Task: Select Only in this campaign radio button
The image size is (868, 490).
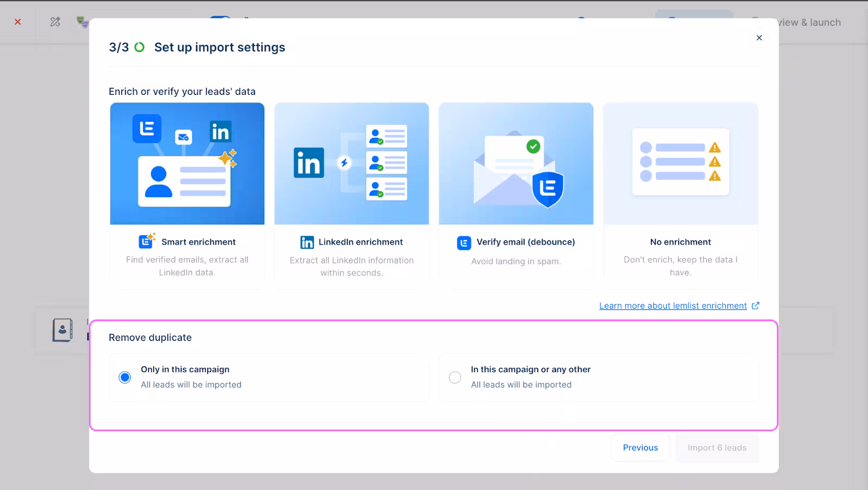Action: [x=125, y=377]
